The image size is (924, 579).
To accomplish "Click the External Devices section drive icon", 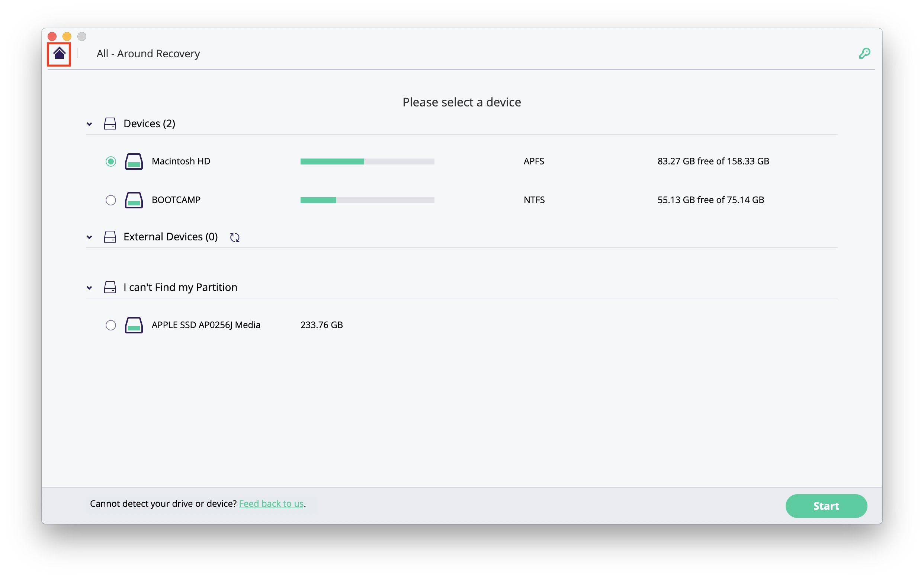I will pos(110,237).
